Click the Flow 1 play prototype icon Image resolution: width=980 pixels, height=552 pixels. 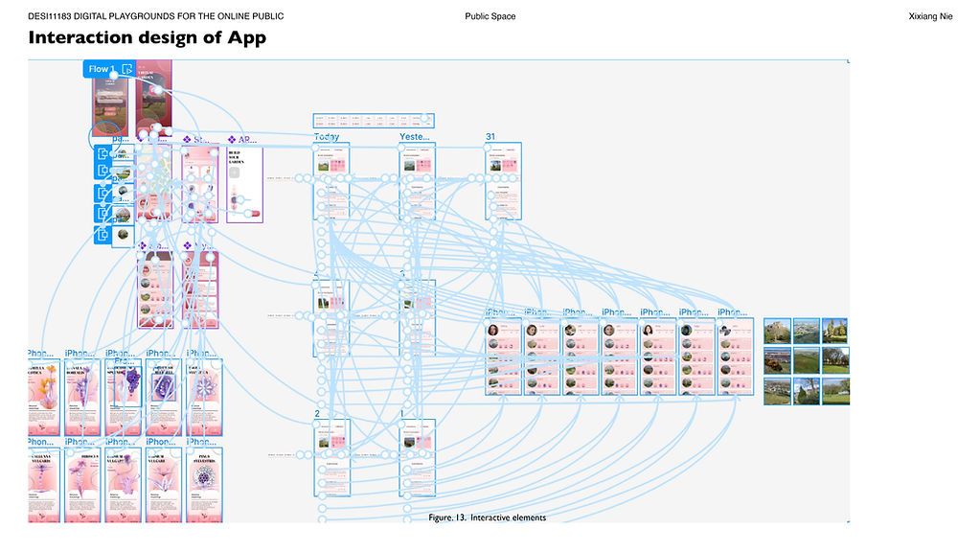[126, 69]
